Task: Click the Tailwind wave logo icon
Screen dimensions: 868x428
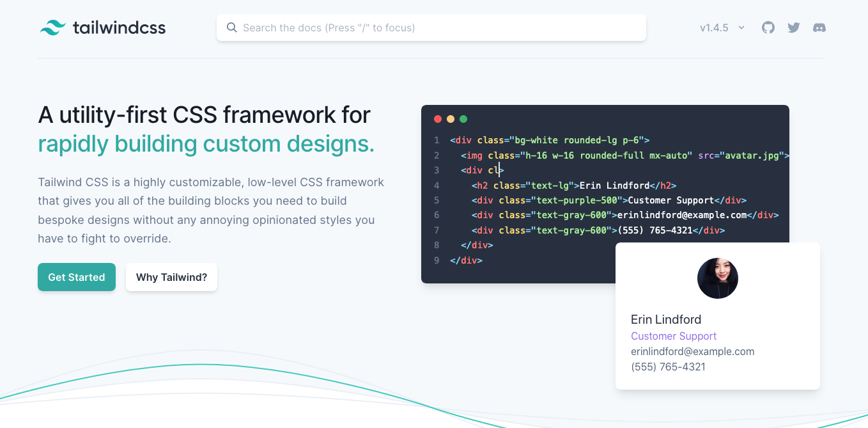Action: pos(53,28)
